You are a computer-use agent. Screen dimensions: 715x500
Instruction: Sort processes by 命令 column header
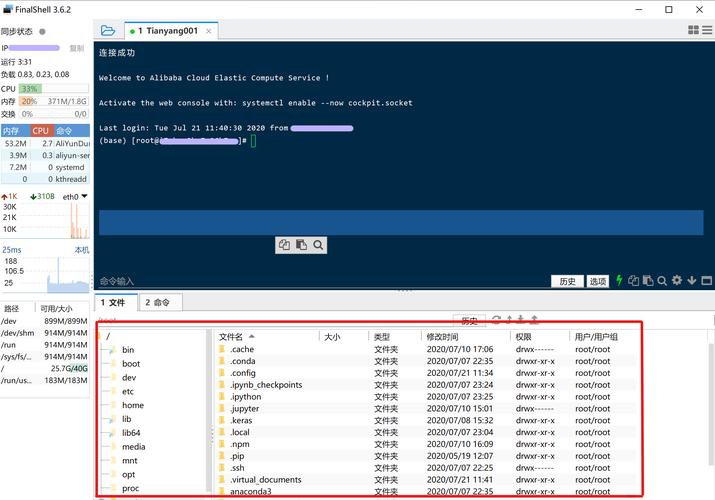[x=72, y=131]
